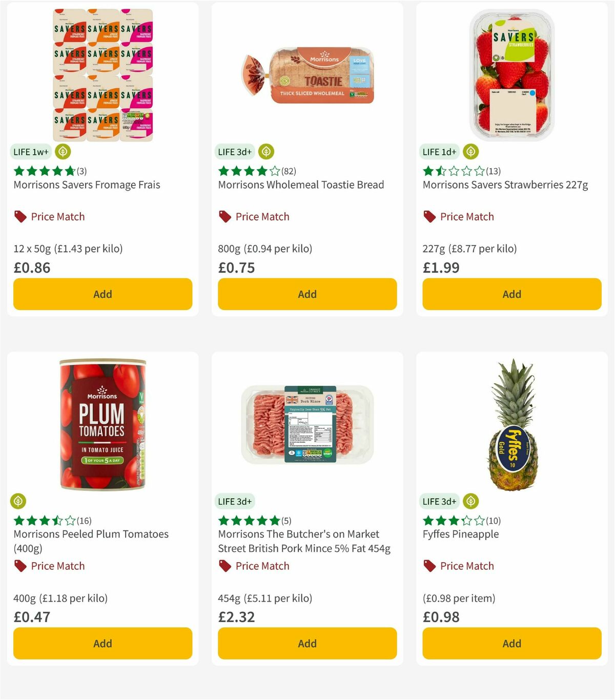Add Peeled Plum Tomatoes to basket
The height and width of the screenshot is (700, 615).
102,643
